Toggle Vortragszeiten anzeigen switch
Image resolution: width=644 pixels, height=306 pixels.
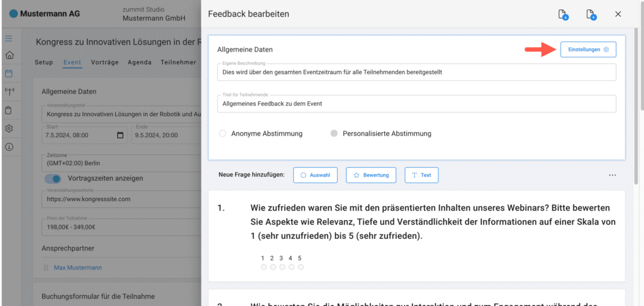point(53,178)
